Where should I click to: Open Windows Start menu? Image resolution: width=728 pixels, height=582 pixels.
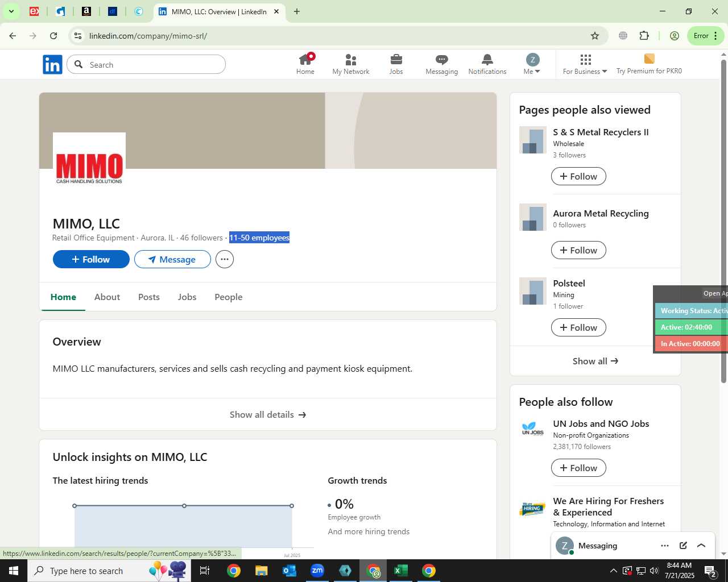click(x=14, y=571)
